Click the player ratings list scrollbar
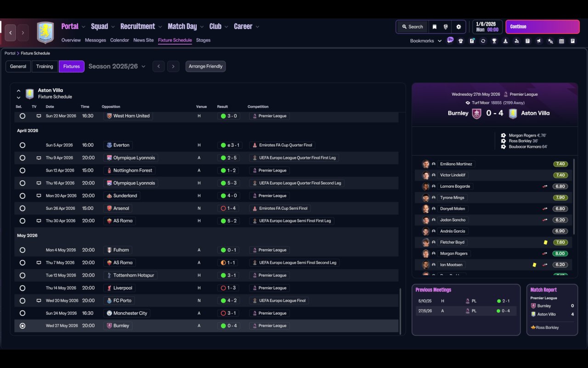Viewport: 588px width, 368px height. [574, 196]
